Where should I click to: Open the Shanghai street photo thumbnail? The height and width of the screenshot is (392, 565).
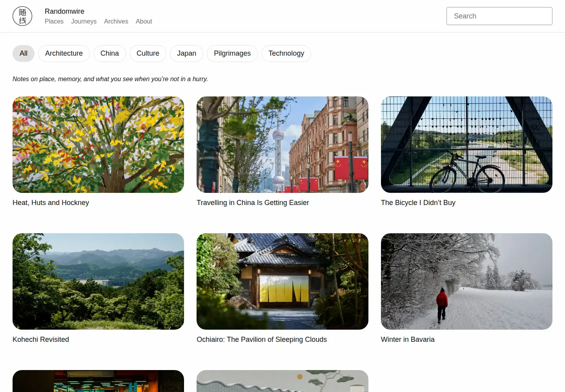tap(282, 145)
